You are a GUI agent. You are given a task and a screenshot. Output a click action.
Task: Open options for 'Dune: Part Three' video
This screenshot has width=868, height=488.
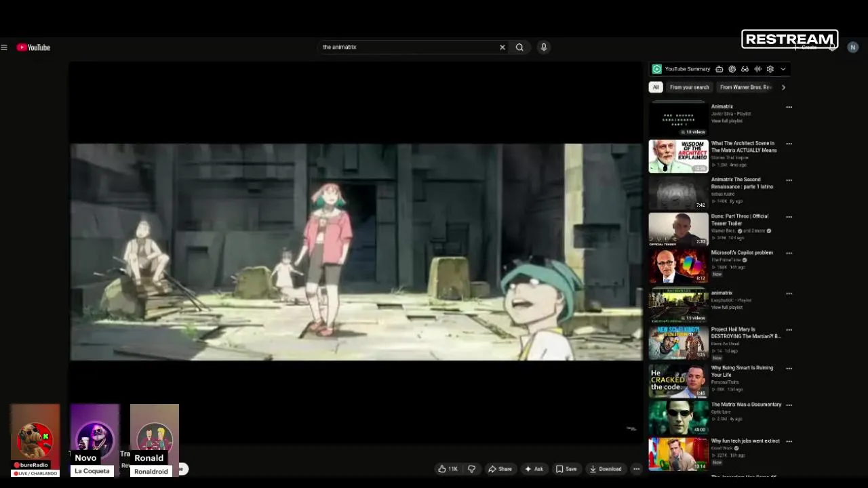tap(789, 217)
